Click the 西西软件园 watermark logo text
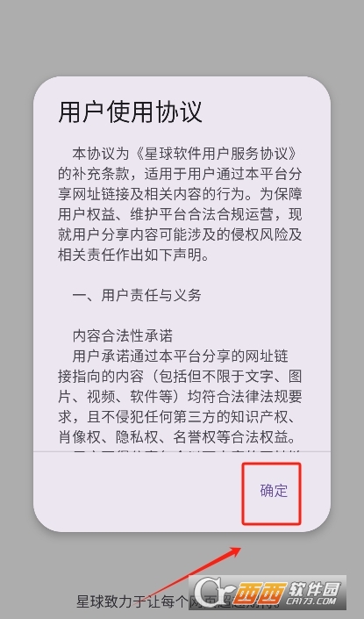364x619 pixels. (289, 591)
